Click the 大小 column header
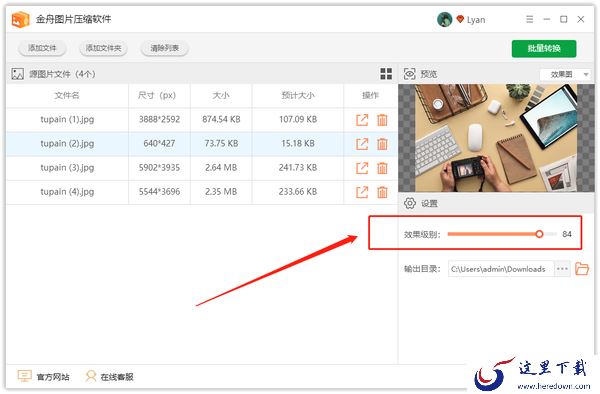Viewport: 600px width, 394px height. coord(221,95)
